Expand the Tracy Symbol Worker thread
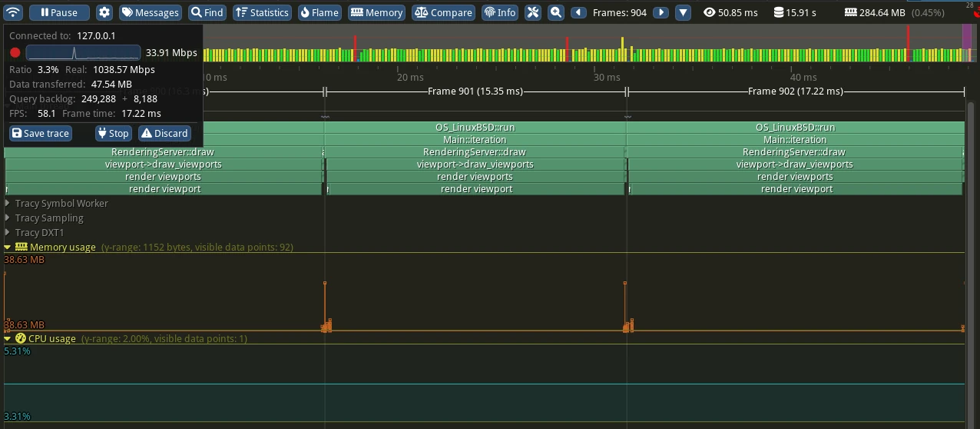 (x=8, y=204)
